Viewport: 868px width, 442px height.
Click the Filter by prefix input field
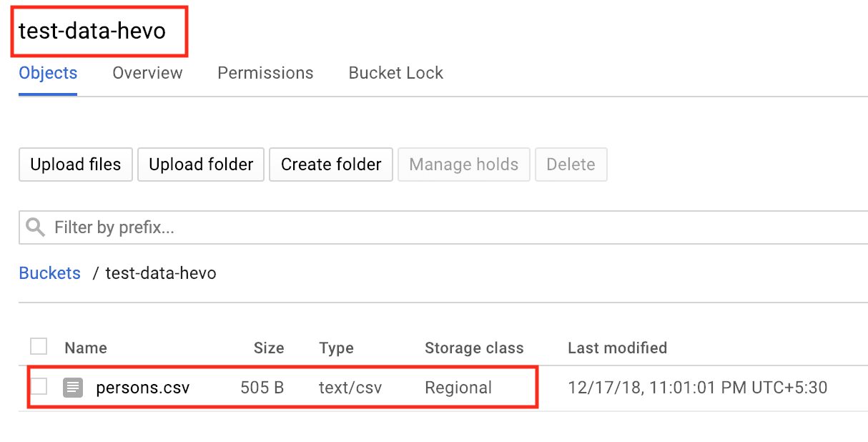coord(214,227)
